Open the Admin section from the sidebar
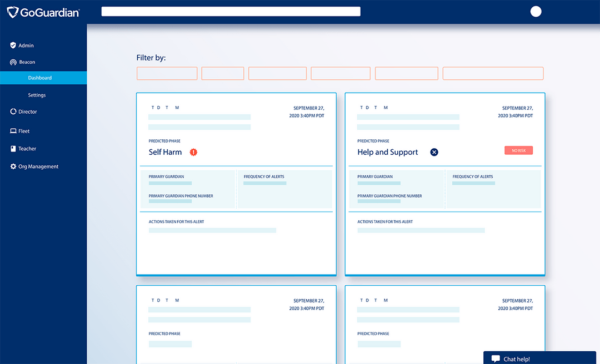Screen dimensions: 600x364 coord(23,45)
